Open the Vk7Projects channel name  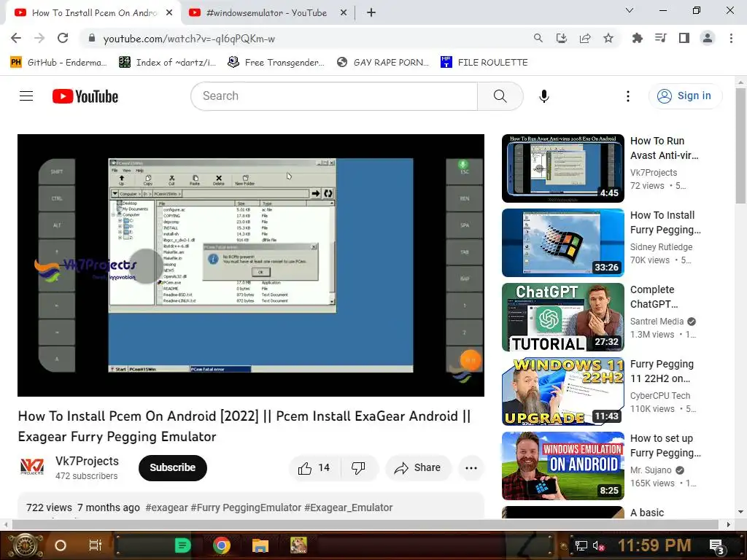point(87,461)
